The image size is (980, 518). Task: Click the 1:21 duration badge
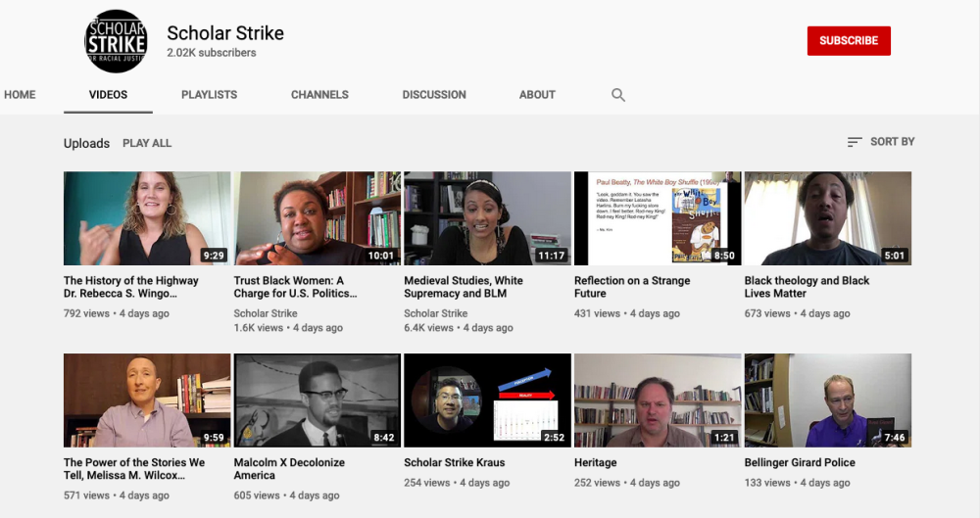[724, 438]
